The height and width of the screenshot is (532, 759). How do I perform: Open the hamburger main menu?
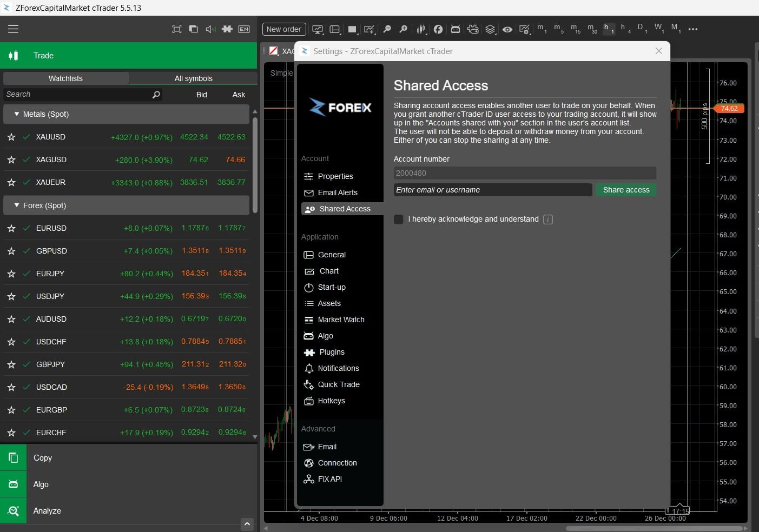point(13,29)
